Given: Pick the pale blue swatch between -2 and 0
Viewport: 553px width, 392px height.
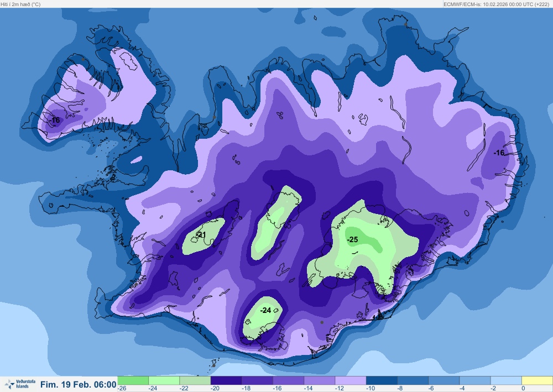Looking at the screenshot, I should pos(506,380).
